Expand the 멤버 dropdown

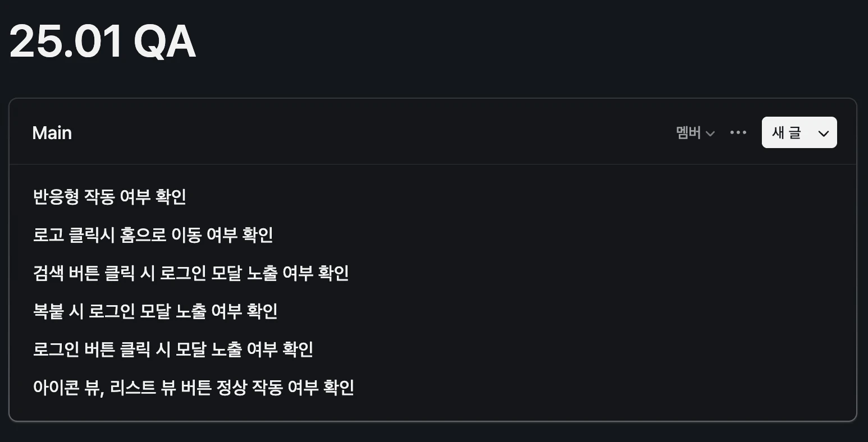tap(695, 133)
